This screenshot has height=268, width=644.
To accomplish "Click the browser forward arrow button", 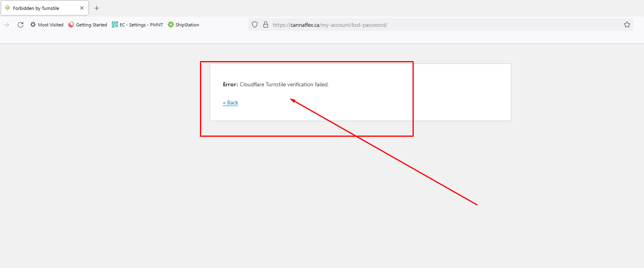I will point(6,25).
